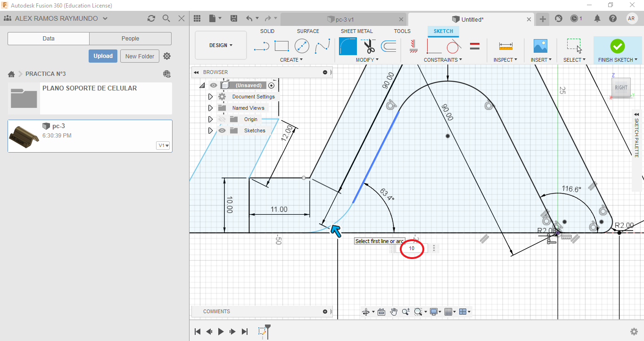The height and width of the screenshot is (341, 644).
Task: Show the data panel grid icon
Action: [x=197, y=18]
